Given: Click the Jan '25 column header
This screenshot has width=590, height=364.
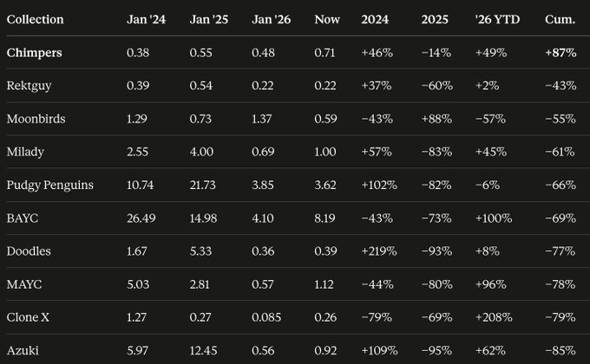Looking at the screenshot, I should coord(209,20).
